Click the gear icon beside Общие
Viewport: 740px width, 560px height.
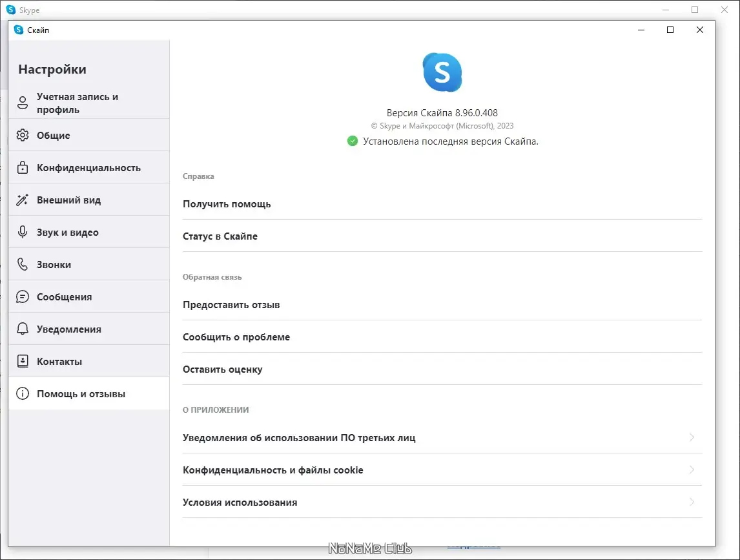pyautogui.click(x=23, y=135)
